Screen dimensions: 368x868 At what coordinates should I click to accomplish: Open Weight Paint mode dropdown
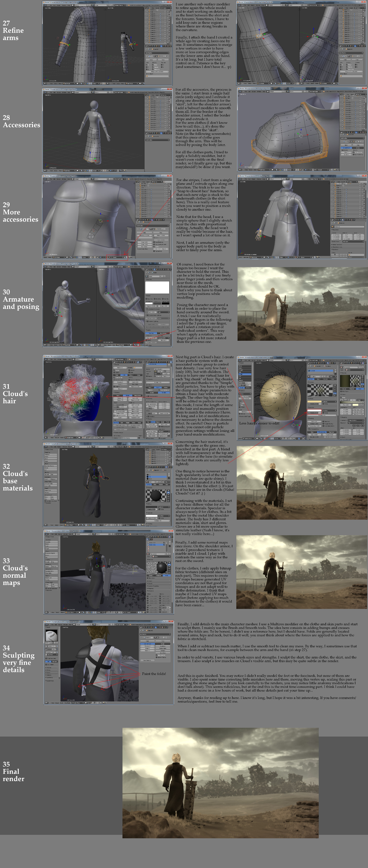[x=71, y=438]
